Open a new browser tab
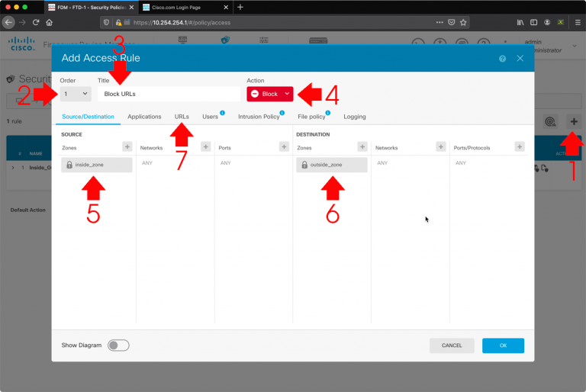The width and height of the screenshot is (586, 392). (x=240, y=7)
